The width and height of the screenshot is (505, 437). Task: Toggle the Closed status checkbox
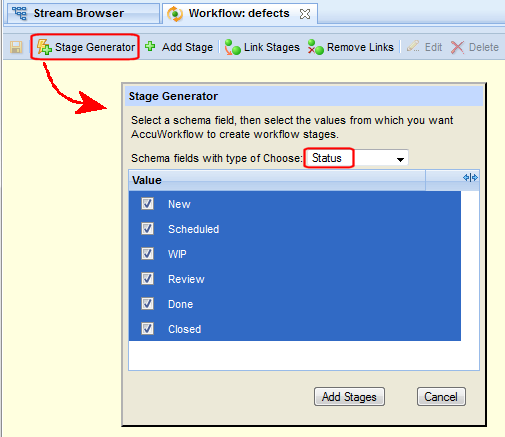(147, 328)
